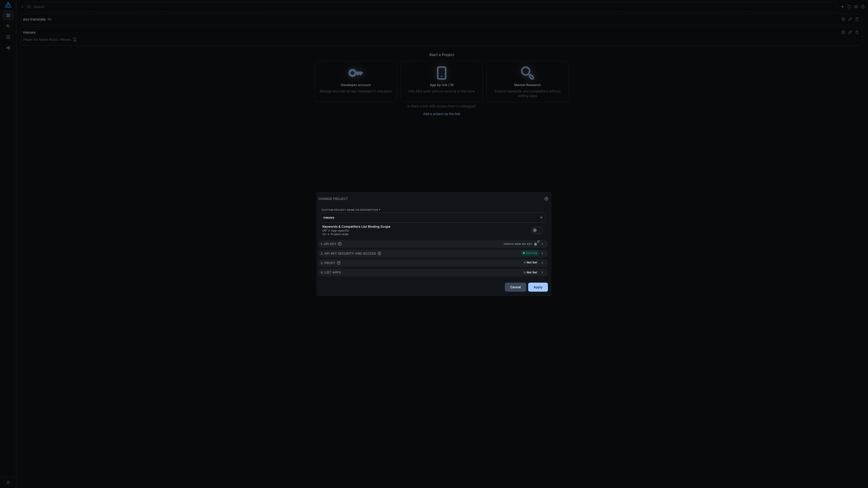This screenshot has width=868, height=488.
Task: Click the custom project name input field
Action: (x=428, y=218)
